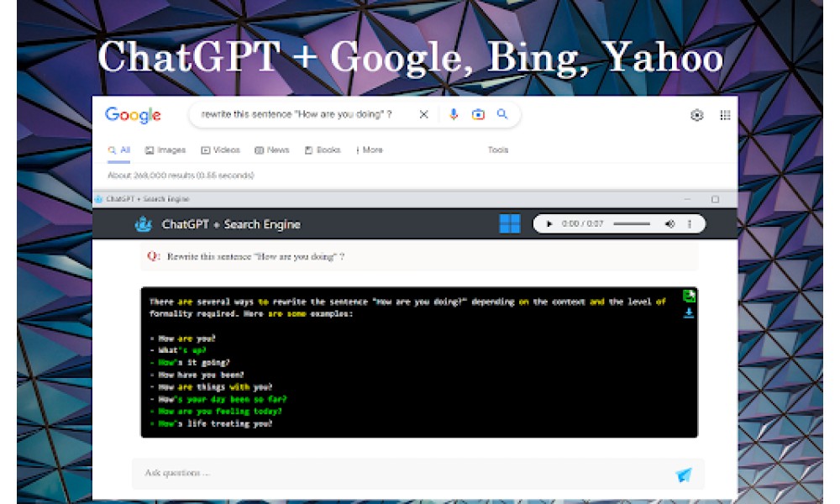Click answer line "How are you feeling today?"
The image size is (840, 504).
(x=219, y=412)
